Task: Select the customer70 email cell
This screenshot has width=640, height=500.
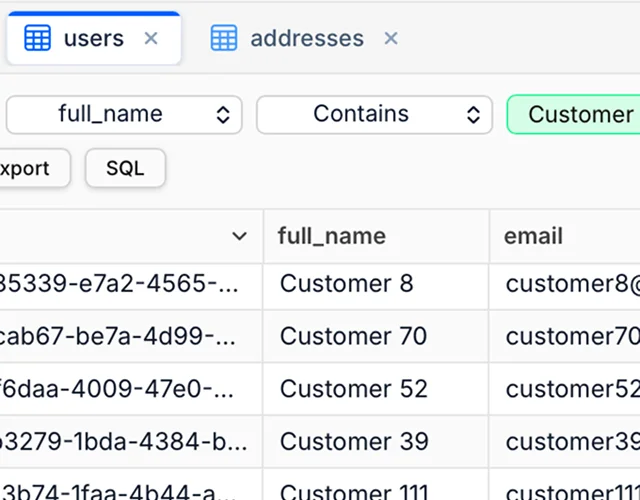Action: coord(565,336)
